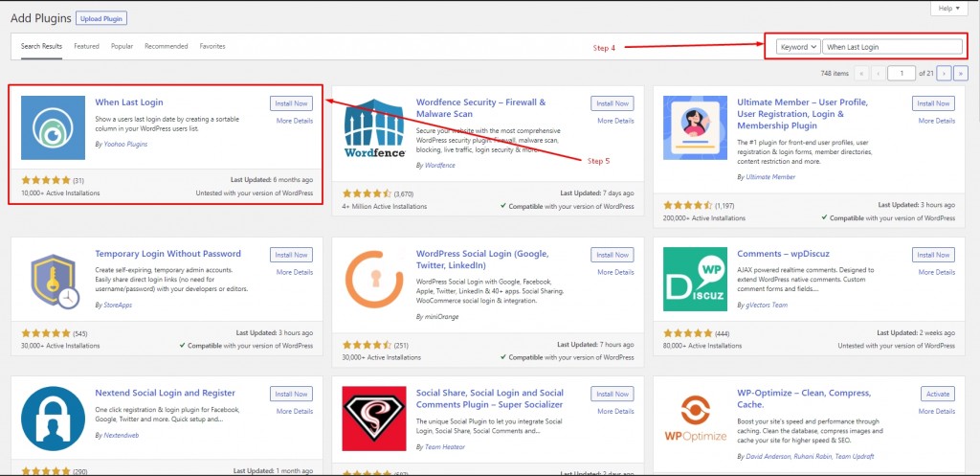Click the WP-Optimize plugin logo
The height and width of the screenshot is (476, 980).
click(695, 419)
